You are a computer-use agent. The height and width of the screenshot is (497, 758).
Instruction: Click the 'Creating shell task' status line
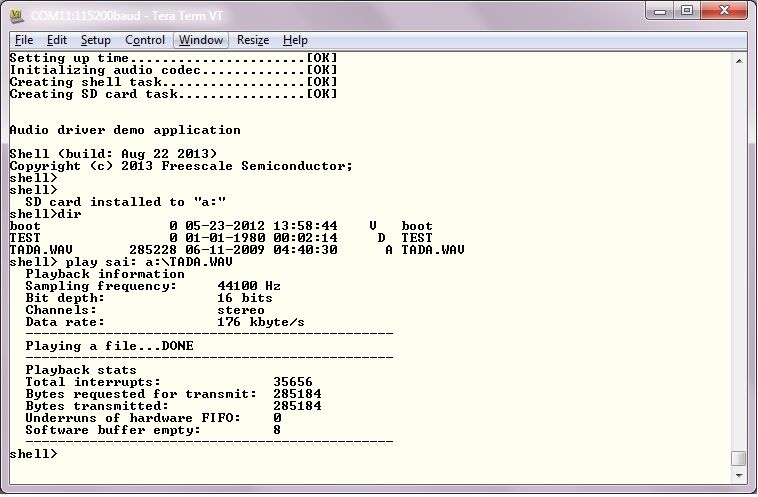(173, 82)
